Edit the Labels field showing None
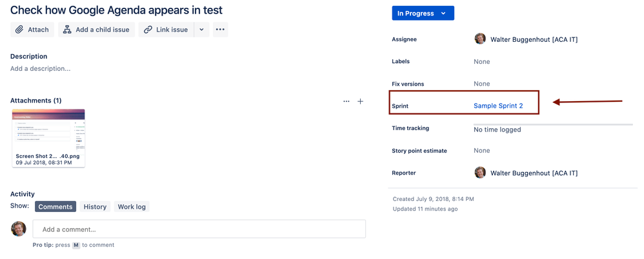The image size is (644, 259). tap(482, 61)
